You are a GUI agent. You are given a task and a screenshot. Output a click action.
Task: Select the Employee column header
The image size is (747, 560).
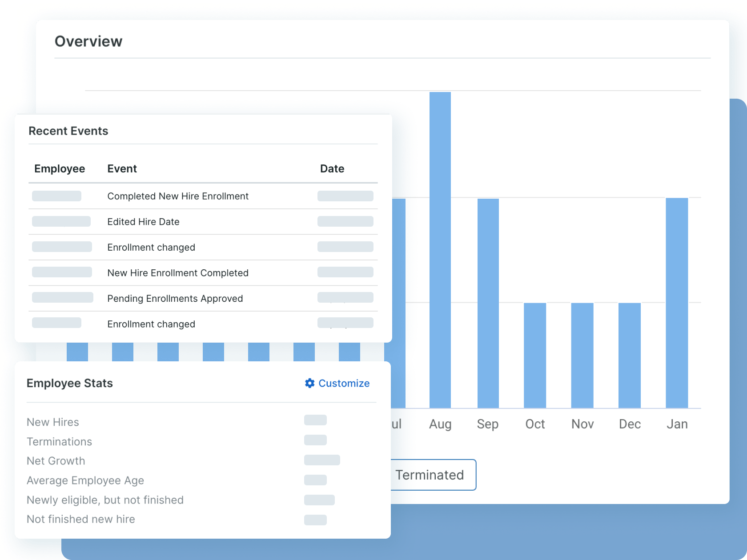click(60, 168)
